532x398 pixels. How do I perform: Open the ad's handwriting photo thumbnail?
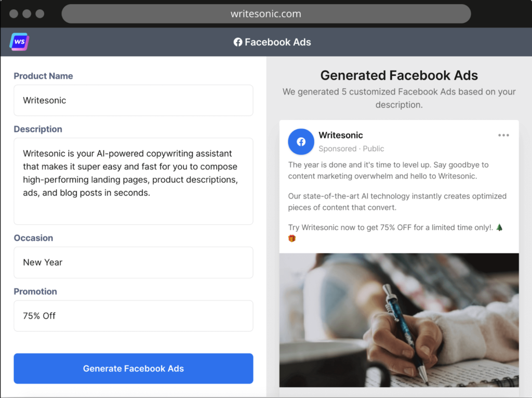coord(399,320)
